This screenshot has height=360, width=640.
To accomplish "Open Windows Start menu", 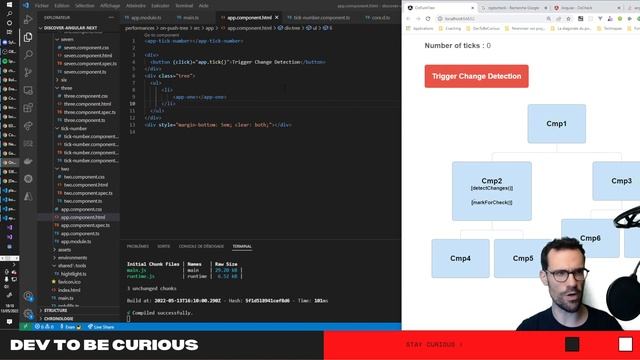I will [9, 4].
